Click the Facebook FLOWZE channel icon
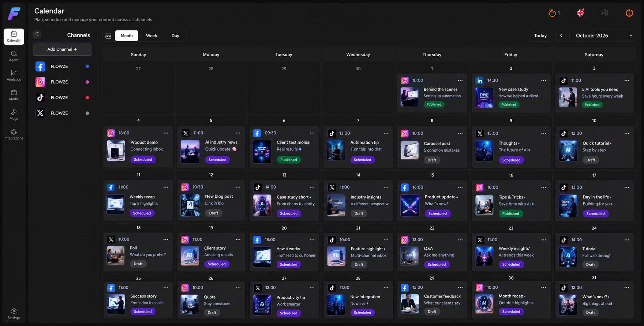This screenshot has height=326, width=644. 40,67
